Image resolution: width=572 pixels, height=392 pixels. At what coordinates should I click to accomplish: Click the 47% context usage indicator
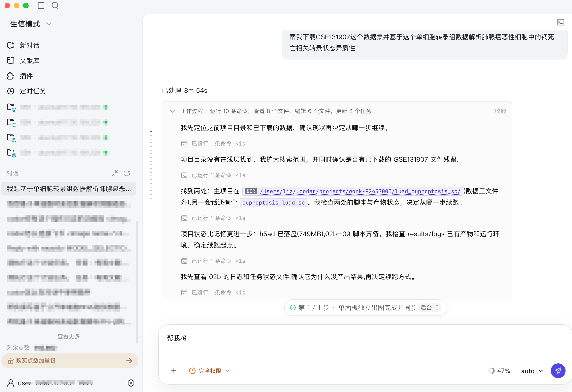(x=499, y=371)
